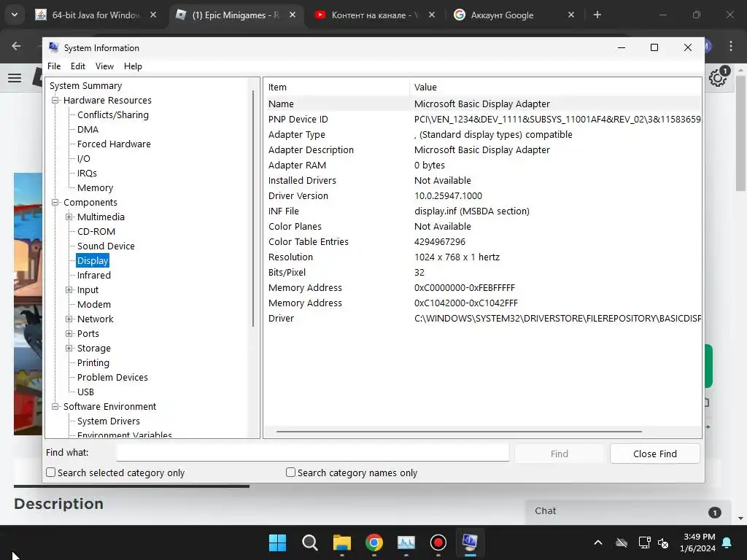Open the notifications bell
The image size is (747, 560).
click(727, 542)
